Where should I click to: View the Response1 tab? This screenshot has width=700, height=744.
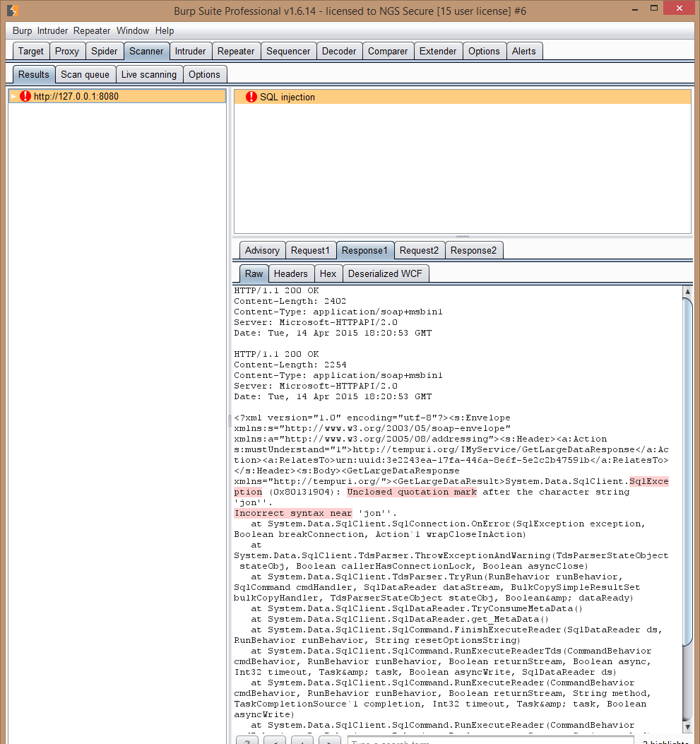coord(364,251)
